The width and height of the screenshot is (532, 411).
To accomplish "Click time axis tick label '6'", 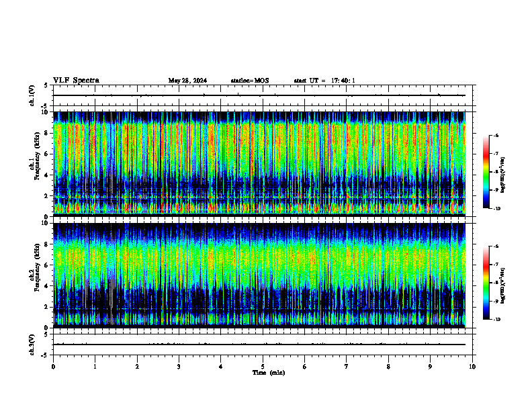I will click(305, 367).
